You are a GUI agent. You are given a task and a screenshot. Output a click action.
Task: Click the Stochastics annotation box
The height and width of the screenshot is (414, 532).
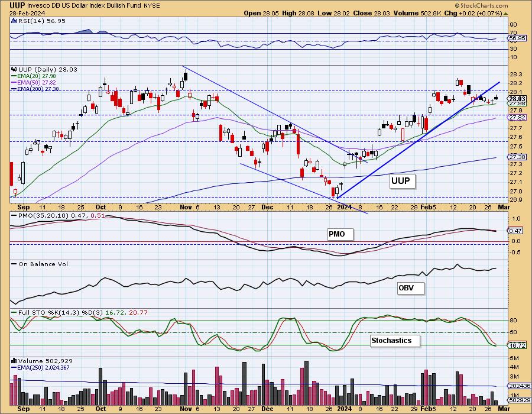(395, 340)
